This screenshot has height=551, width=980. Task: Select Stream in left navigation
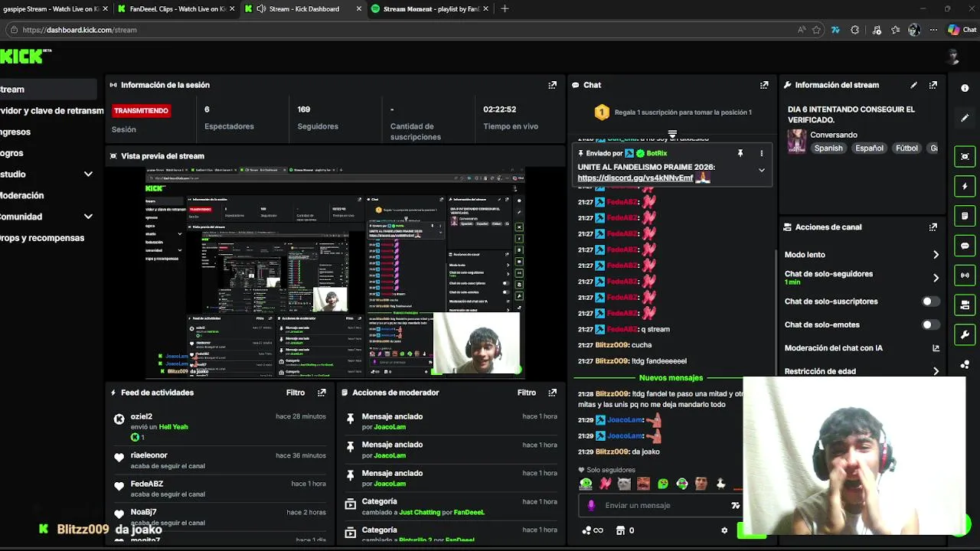(x=47, y=90)
